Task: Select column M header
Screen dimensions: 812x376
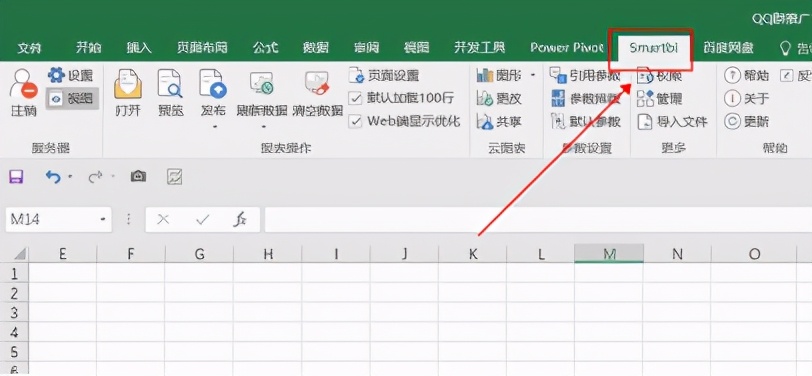Action: (x=610, y=254)
